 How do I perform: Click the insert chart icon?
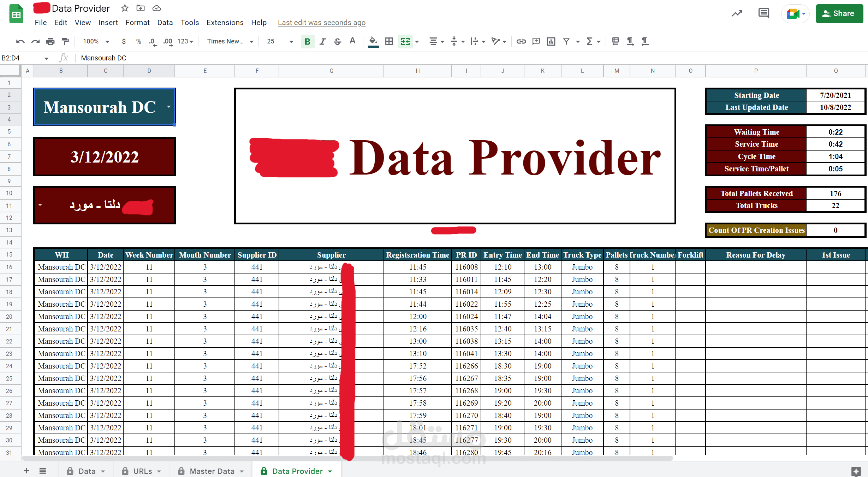(551, 42)
